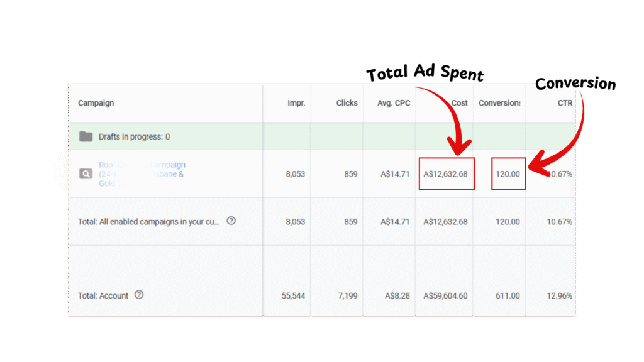This screenshot has height=362, width=644.
Task: Click help icon next to Total: All enabled campaigns
Action: 231,221
